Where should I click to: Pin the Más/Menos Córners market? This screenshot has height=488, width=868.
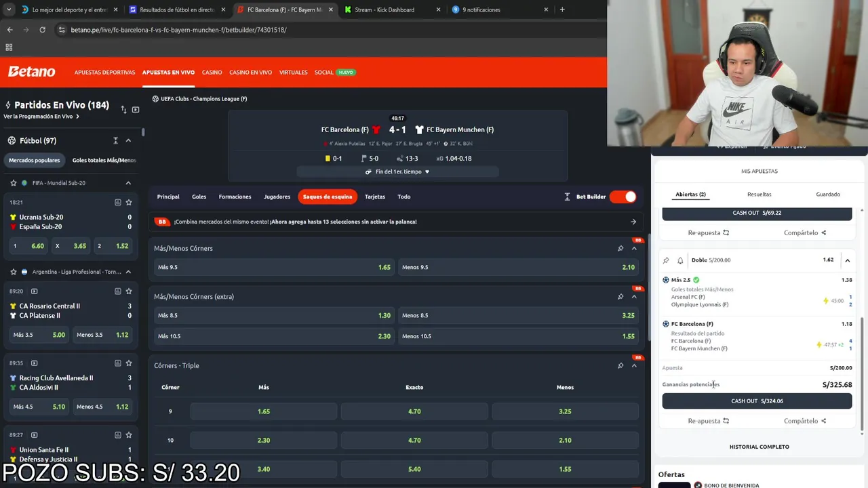tap(620, 248)
